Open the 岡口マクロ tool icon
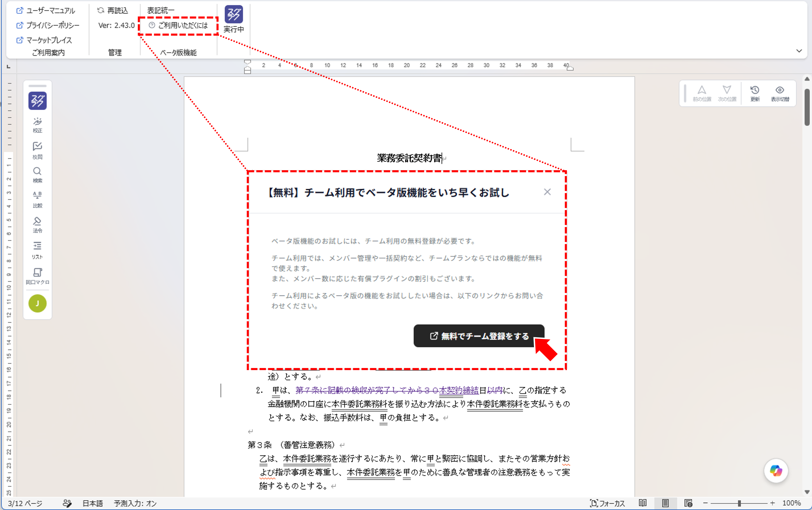 tap(37, 276)
